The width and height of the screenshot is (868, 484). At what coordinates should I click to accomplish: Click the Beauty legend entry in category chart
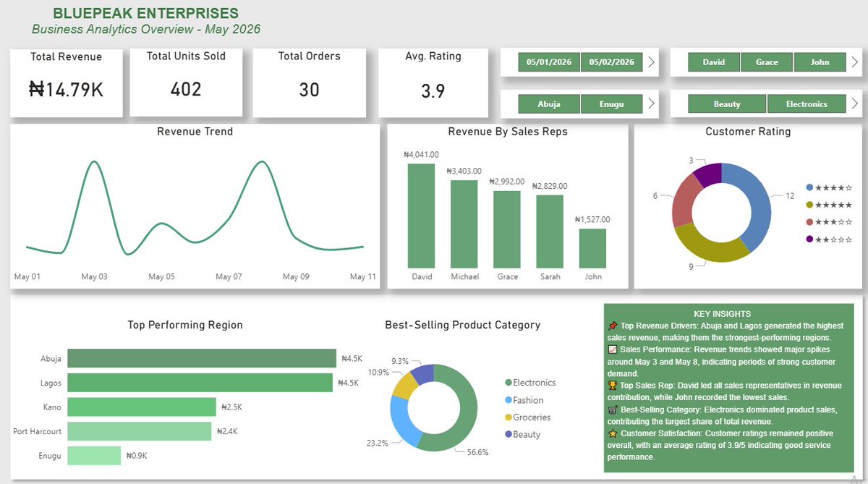(x=522, y=435)
